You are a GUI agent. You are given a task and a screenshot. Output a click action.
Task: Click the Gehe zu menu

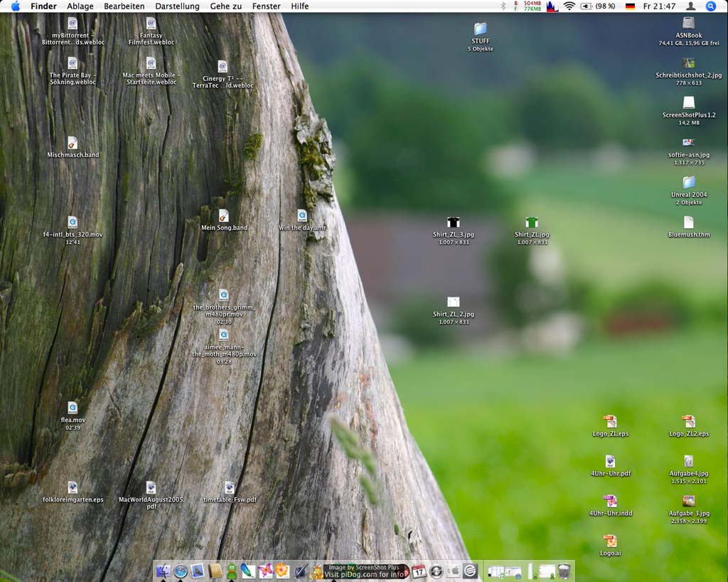(226, 6)
